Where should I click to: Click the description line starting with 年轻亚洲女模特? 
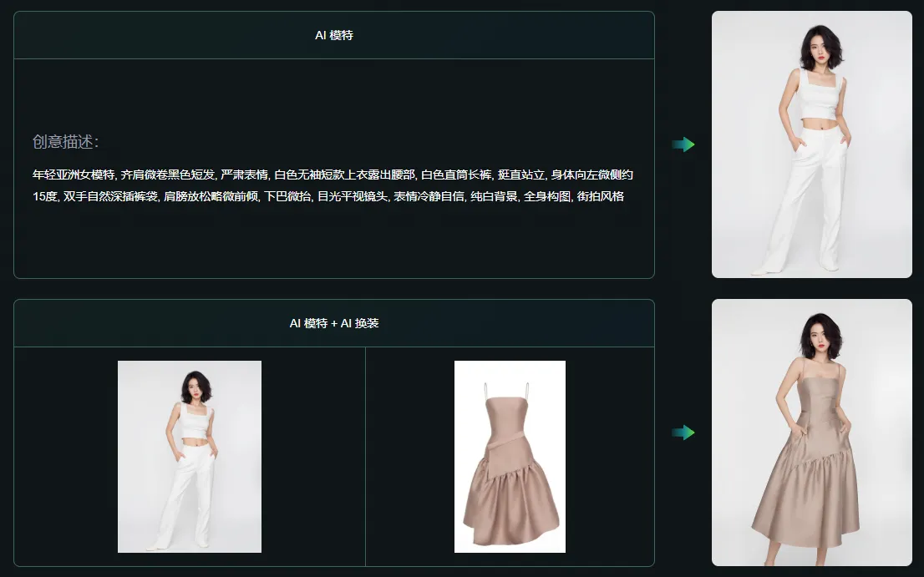(x=333, y=175)
